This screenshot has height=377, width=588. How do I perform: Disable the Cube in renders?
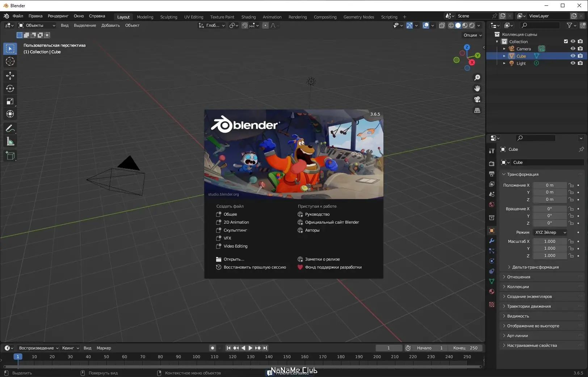pyautogui.click(x=580, y=56)
